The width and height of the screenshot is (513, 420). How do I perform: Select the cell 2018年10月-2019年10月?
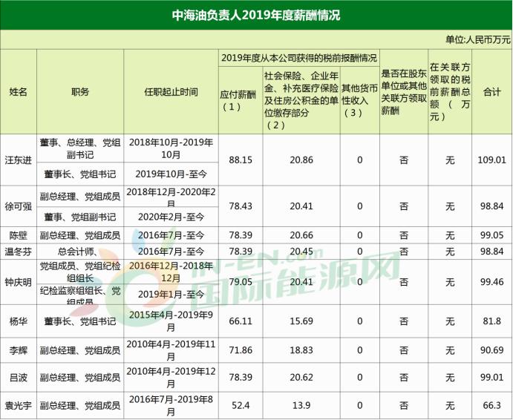(171, 148)
